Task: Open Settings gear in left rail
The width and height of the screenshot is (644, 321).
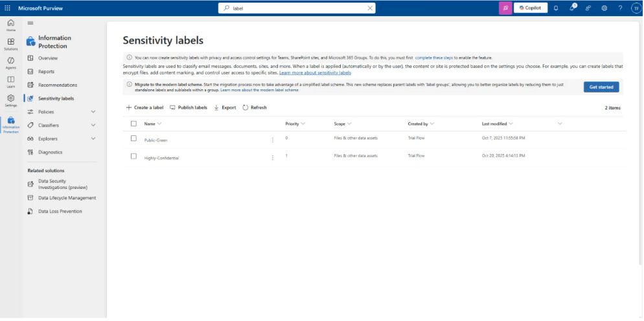Action: (11, 99)
